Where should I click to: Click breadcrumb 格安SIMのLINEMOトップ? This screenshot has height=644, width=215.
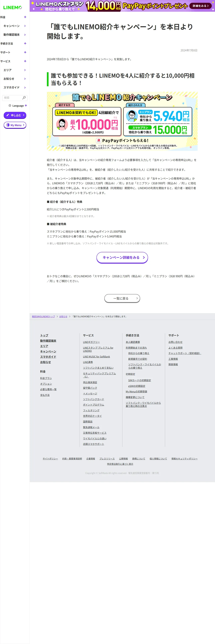click(x=43, y=316)
